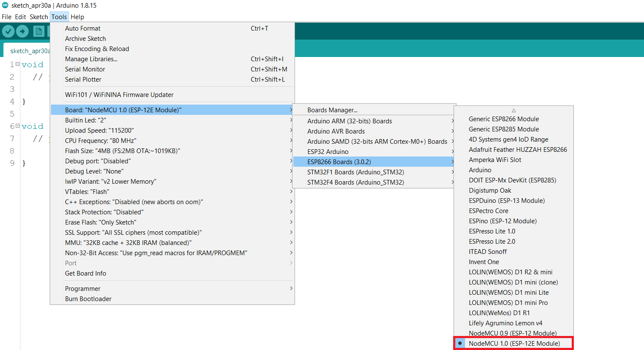Select Fix Encoding & Reload
The height and width of the screenshot is (350, 644).
point(172,49)
